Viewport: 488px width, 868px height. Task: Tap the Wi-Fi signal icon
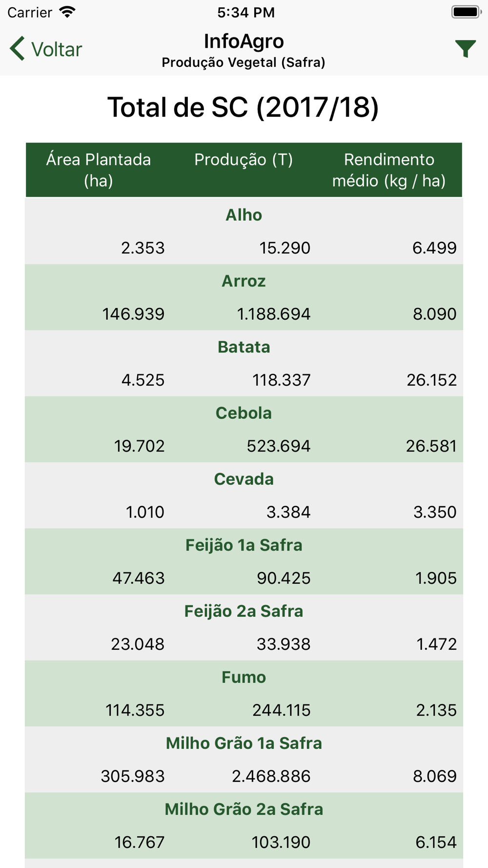67,12
